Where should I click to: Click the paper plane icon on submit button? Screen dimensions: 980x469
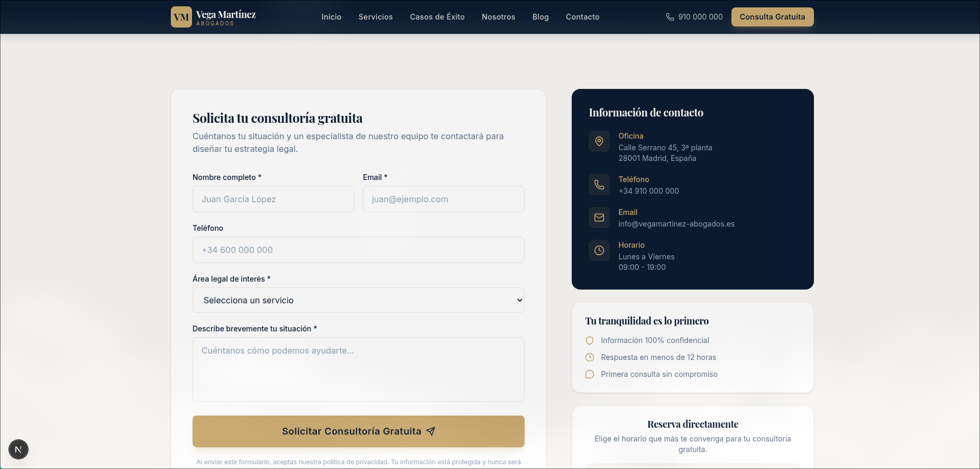point(431,431)
